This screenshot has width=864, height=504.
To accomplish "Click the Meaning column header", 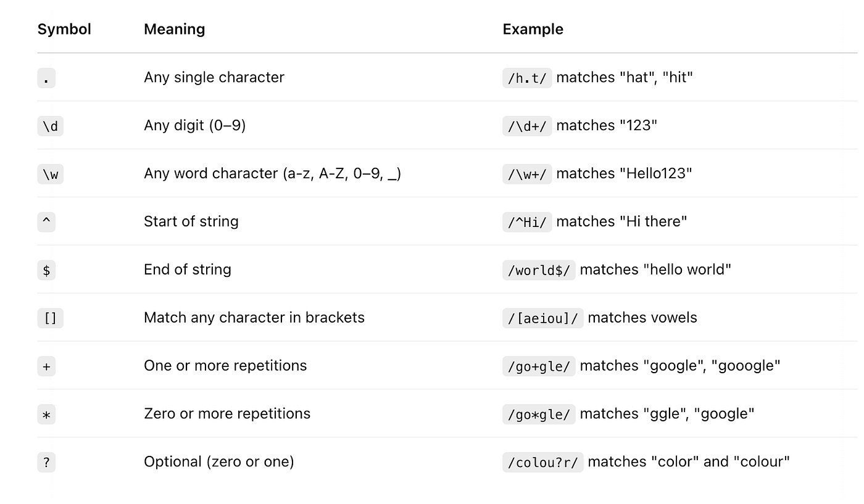I will tap(174, 29).
